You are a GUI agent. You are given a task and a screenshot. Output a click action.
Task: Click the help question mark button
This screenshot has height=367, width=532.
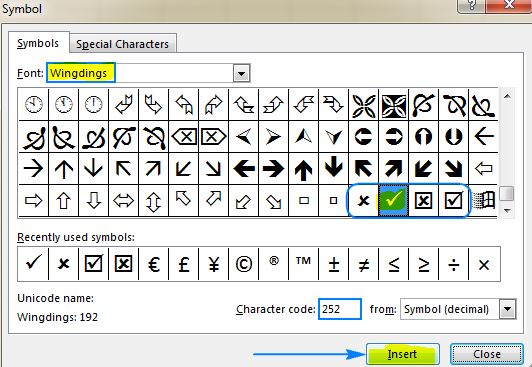[x=472, y=6]
